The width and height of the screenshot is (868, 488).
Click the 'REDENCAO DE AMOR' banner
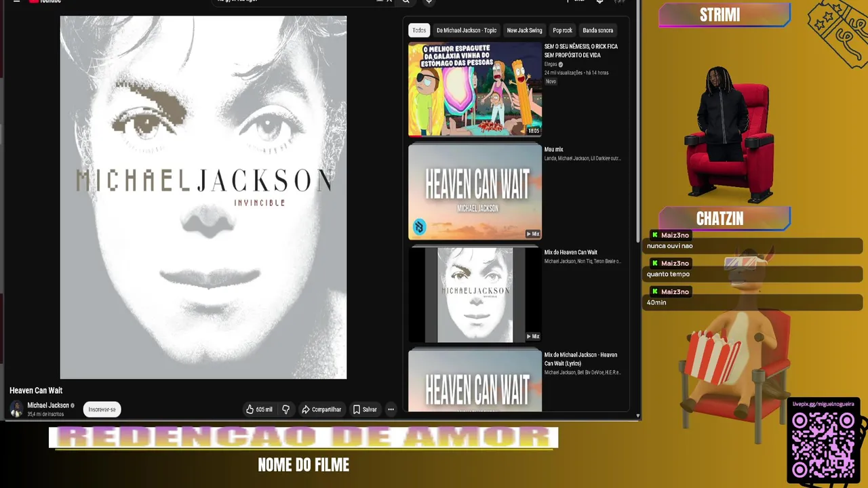pos(303,438)
